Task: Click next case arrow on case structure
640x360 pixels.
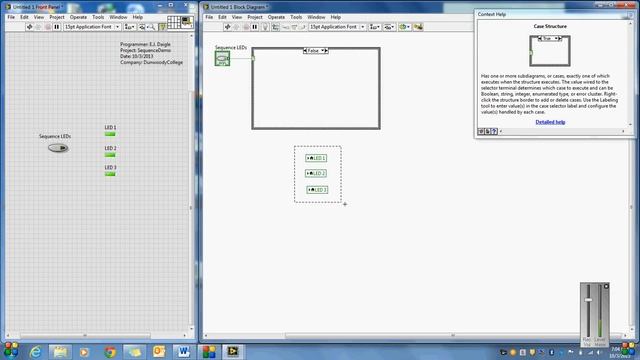Action: [x=326, y=51]
